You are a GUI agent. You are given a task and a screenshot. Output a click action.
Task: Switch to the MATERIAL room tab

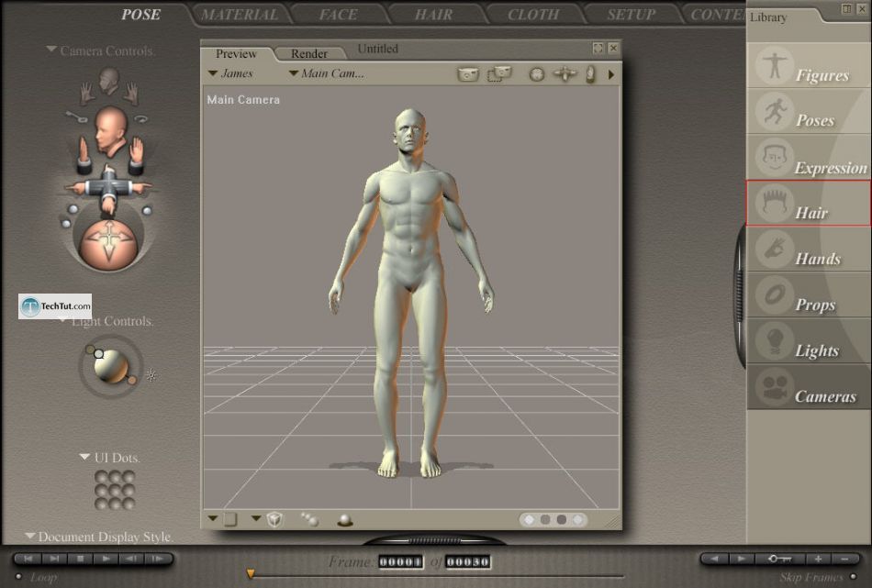tap(240, 15)
